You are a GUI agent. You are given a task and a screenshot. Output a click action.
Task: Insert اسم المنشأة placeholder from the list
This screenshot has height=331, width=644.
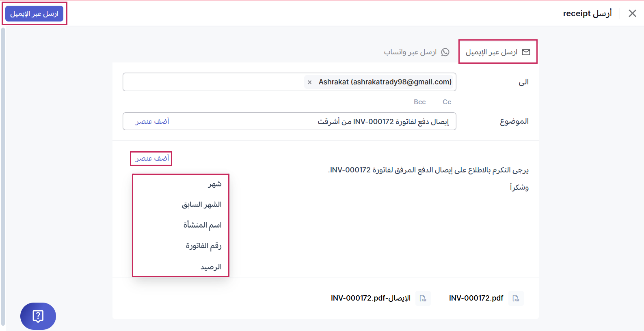click(203, 225)
